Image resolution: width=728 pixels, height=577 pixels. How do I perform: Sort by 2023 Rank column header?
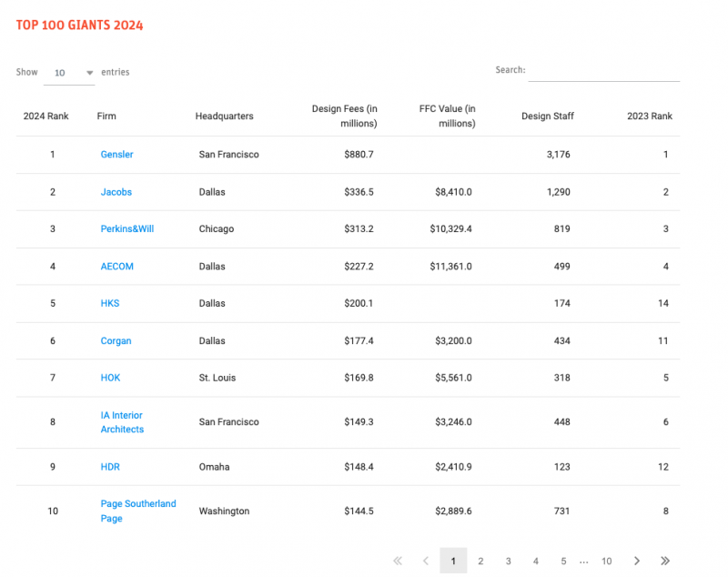pyautogui.click(x=650, y=116)
